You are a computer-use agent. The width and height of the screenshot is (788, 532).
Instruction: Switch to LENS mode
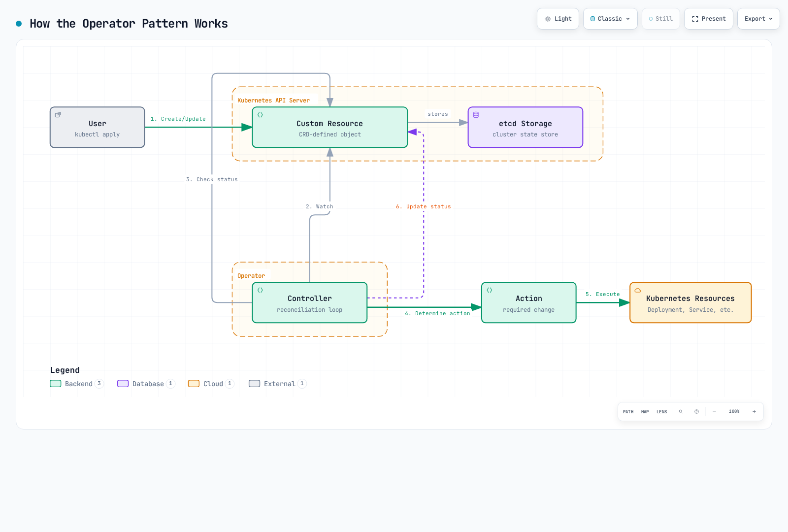[x=661, y=412]
